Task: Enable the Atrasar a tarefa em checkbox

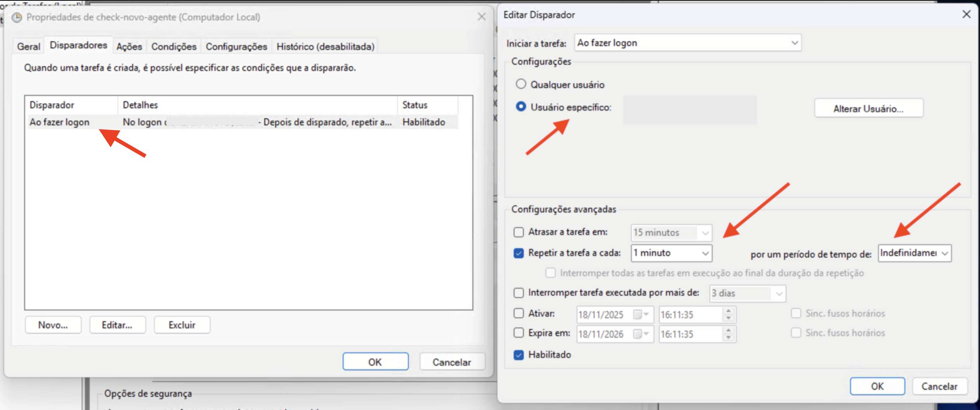Action: 519,232
